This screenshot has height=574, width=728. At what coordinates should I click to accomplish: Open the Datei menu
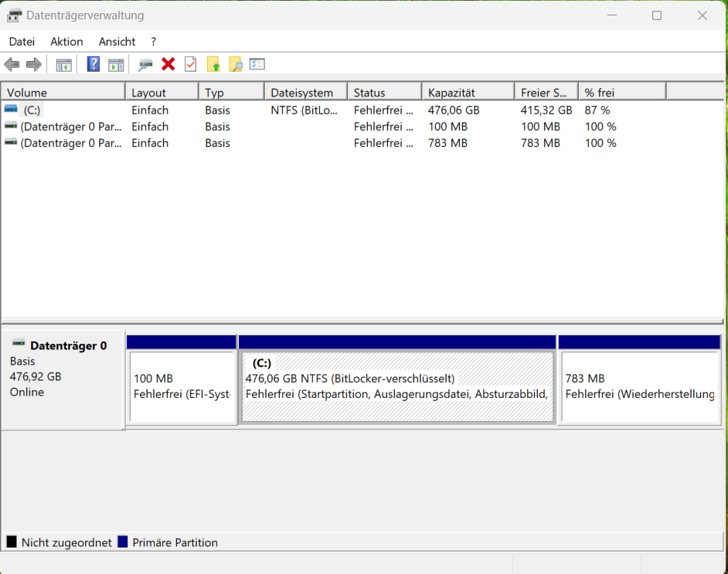tap(22, 42)
